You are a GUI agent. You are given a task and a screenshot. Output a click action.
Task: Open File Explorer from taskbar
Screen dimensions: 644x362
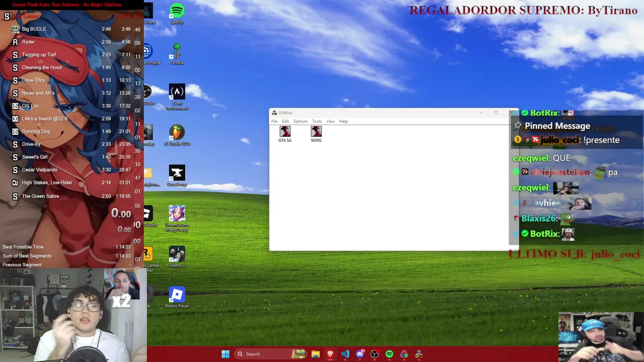315,354
